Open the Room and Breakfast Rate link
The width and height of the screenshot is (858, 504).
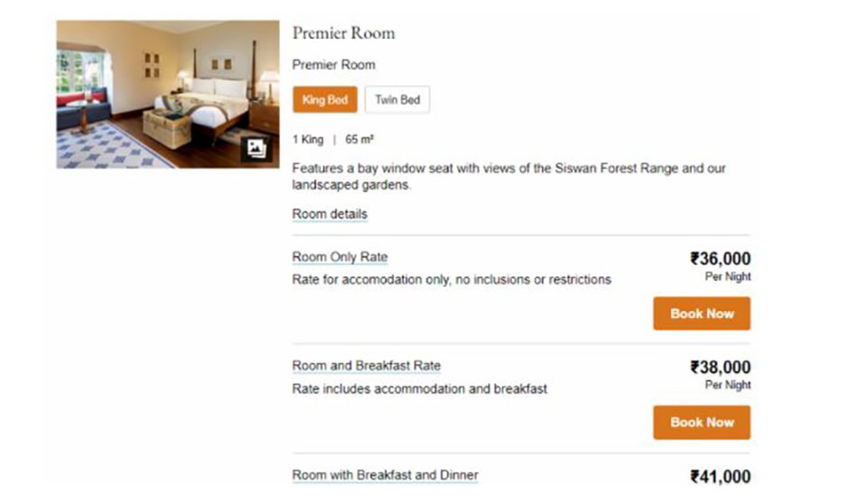[367, 366]
